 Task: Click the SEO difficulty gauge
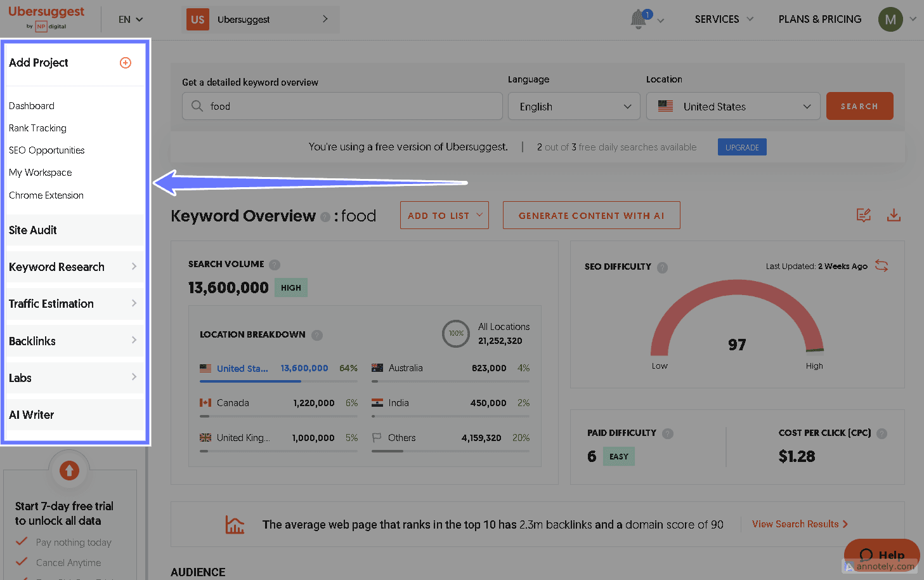click(737, 317)
